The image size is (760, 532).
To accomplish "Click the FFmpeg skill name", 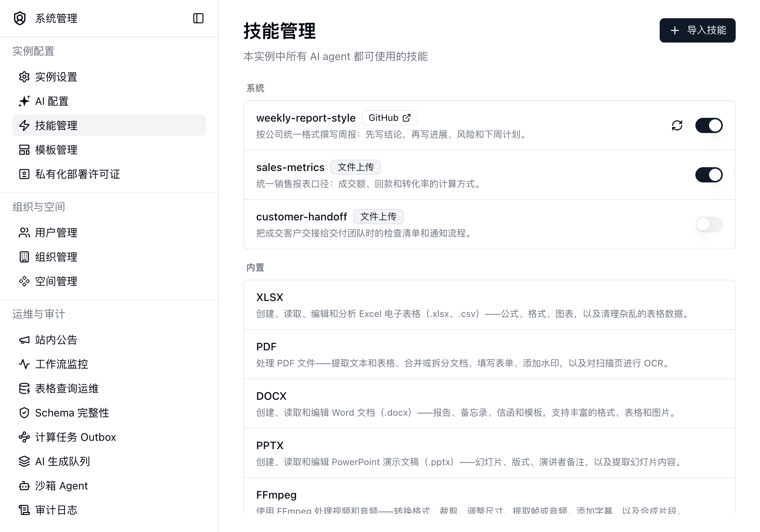I will point(276,495).
